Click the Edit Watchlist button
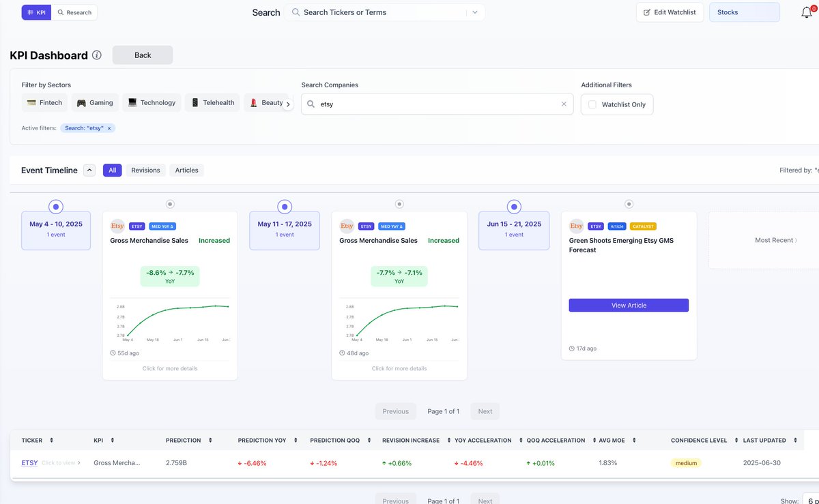This screenshot has height=504, width=819. (670, 12)
